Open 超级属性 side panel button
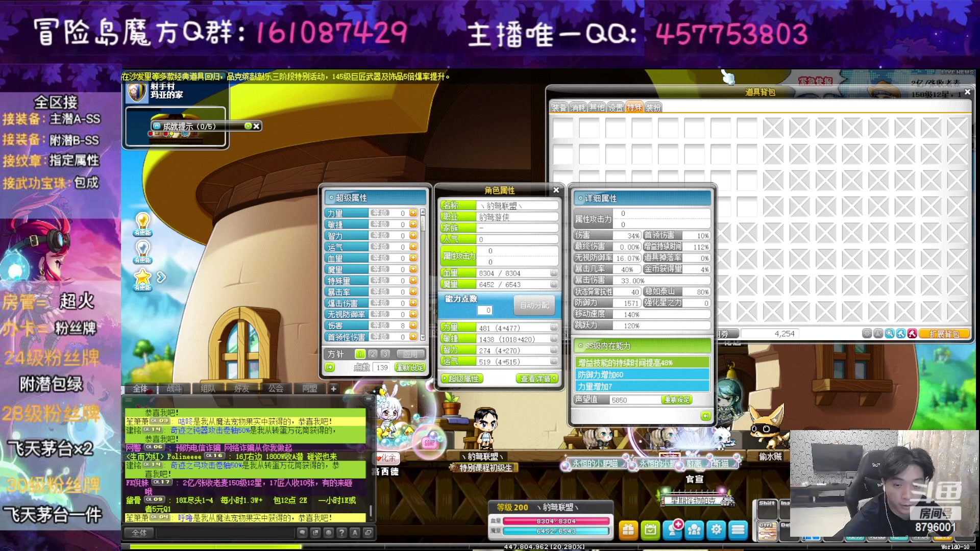Viewport: 980px width, 551px height. (x=461, y=379)
